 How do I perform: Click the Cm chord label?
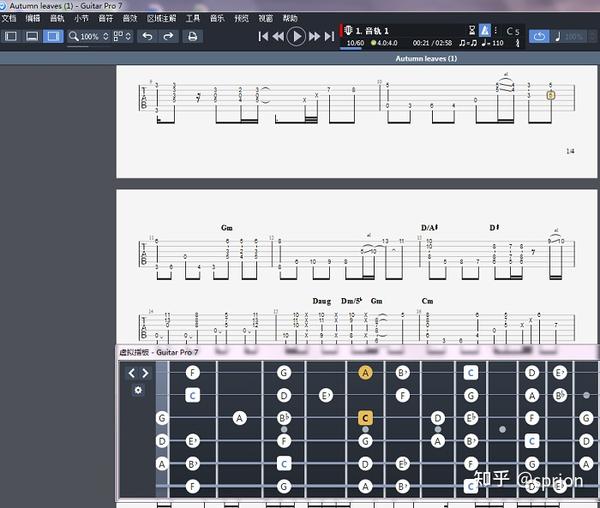(x=427, y=301)
